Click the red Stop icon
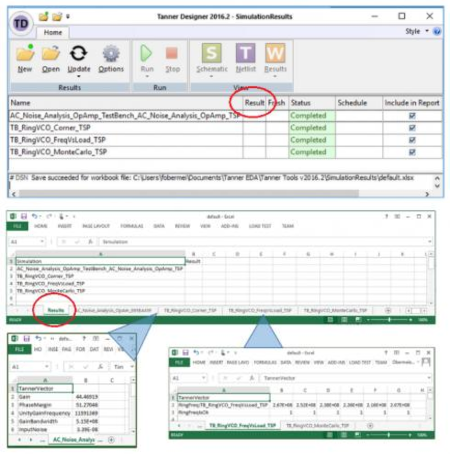 point(172,53)
